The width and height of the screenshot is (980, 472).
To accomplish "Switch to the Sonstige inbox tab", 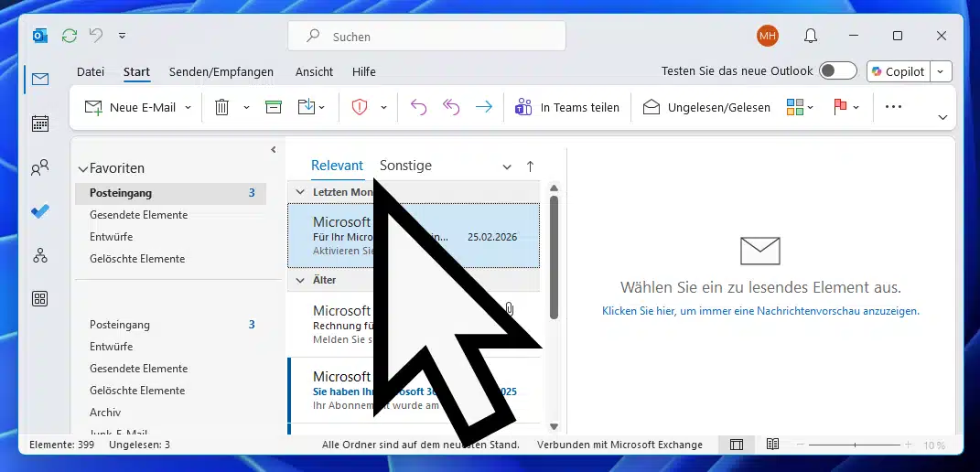I will point(405,166).
